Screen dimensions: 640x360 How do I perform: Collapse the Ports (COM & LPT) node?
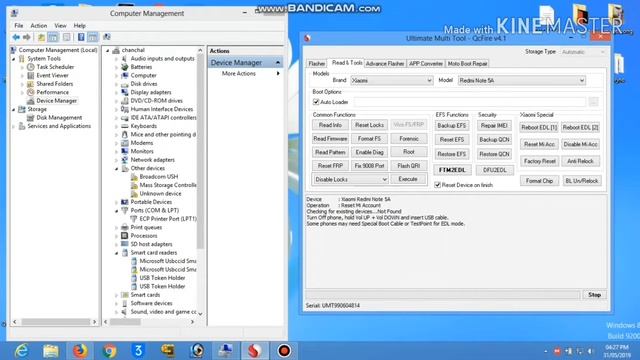click(116, 211)
